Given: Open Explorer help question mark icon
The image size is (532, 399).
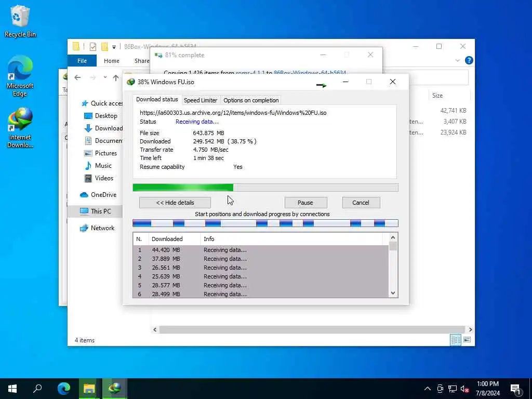Looking at the screenshot, I should (469, 60).
